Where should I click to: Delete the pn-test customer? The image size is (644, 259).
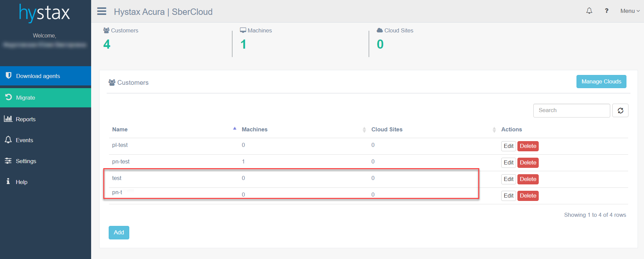tap(528, 162)
